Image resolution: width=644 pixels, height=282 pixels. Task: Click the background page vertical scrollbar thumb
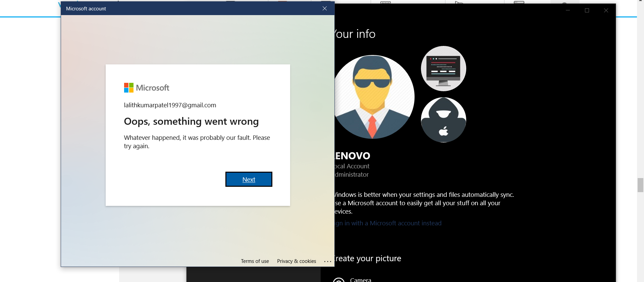tap(640, 185)
